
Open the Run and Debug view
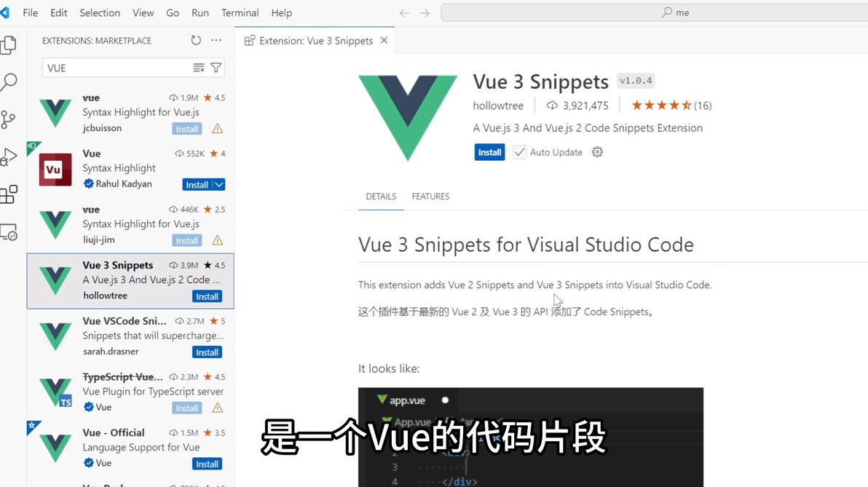click(8, 157)
